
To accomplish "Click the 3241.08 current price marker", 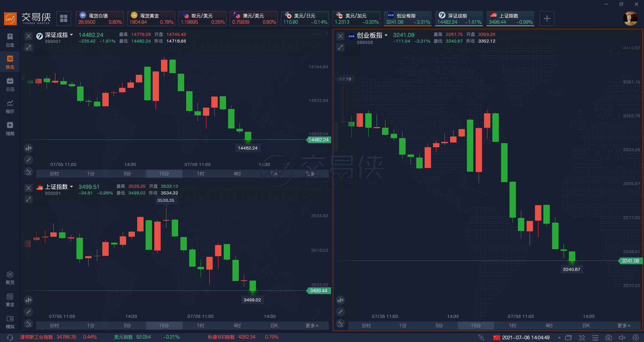I will (630, 261).
